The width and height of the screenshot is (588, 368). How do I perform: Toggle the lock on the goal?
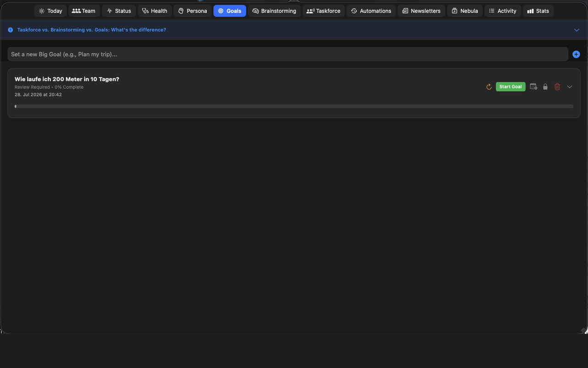[x=545, y=87]
